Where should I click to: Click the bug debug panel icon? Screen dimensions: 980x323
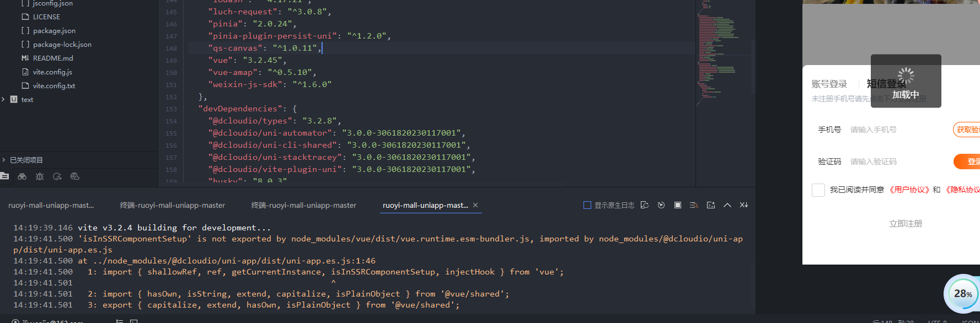point(40,176)
